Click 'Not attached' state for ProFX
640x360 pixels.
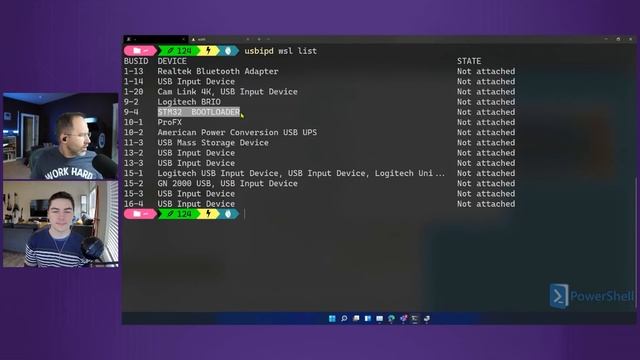coord(486,122)
